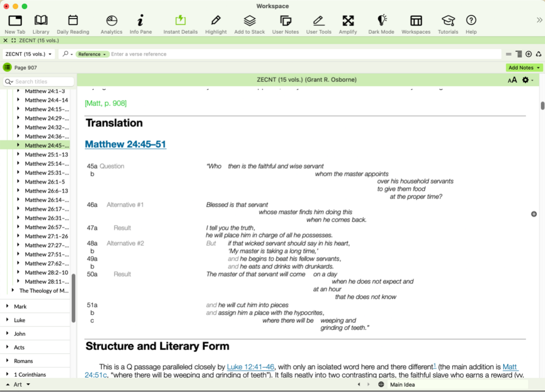This screenshot has width=545, height=392.
Task: Click the circled plus at the right margin
Action: (x=534, y=214)
